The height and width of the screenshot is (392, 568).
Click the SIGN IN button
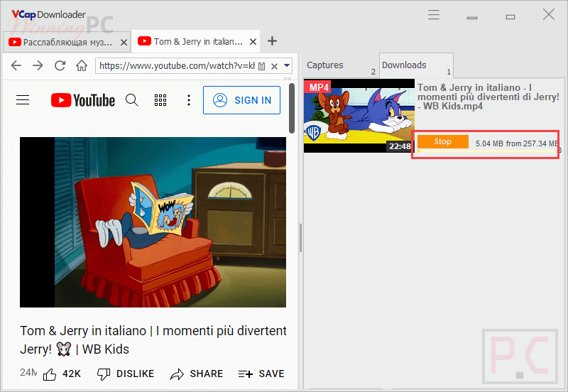point(241,100)
